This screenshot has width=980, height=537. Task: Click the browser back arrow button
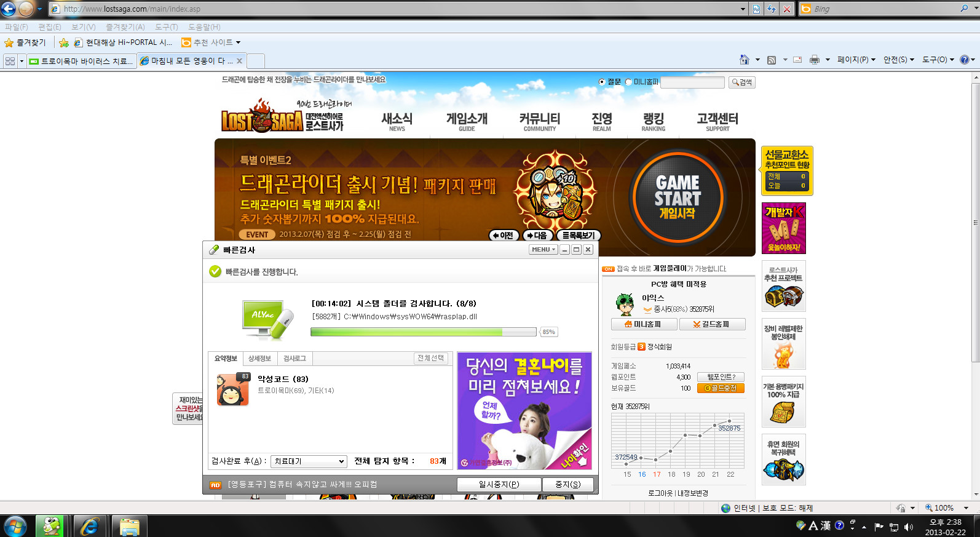tap(8, 9)
